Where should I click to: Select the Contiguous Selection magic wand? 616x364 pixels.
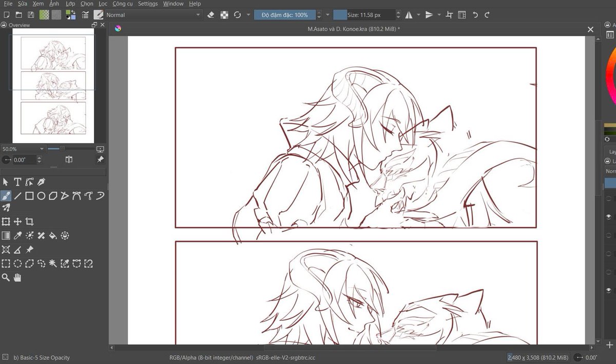pyautogui.click(x=53, y=264)
